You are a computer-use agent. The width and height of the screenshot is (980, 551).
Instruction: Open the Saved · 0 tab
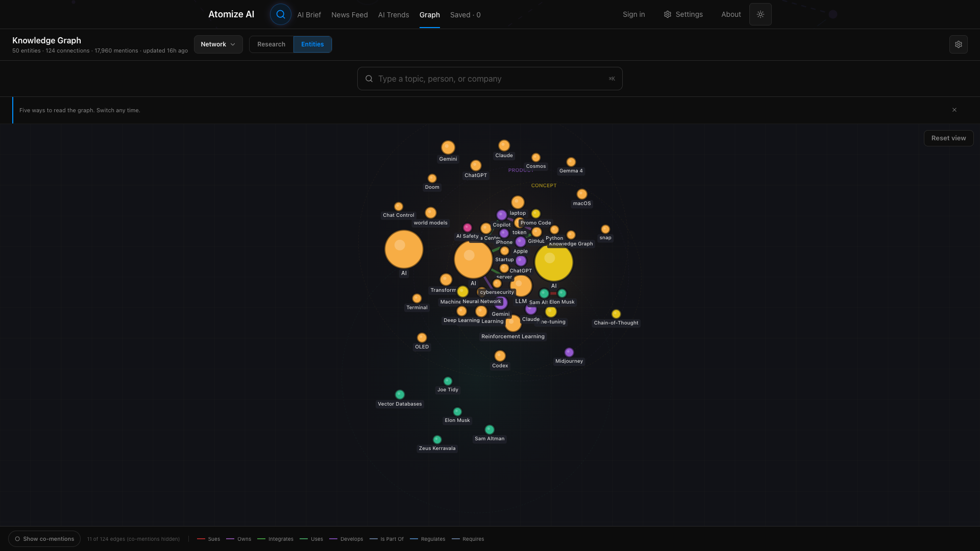465,15
